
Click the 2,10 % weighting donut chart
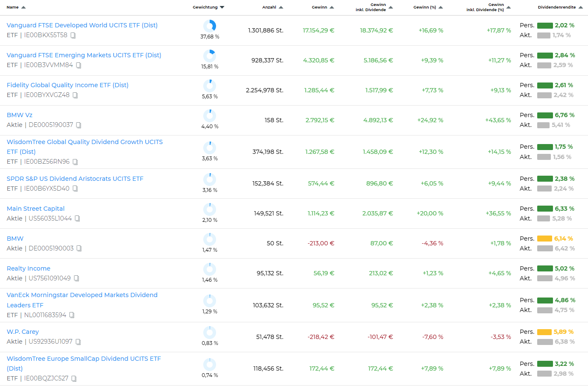[x=210, y=209]
